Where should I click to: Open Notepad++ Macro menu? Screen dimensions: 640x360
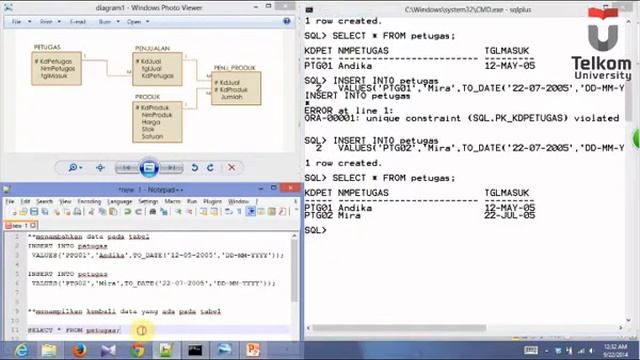173,202
